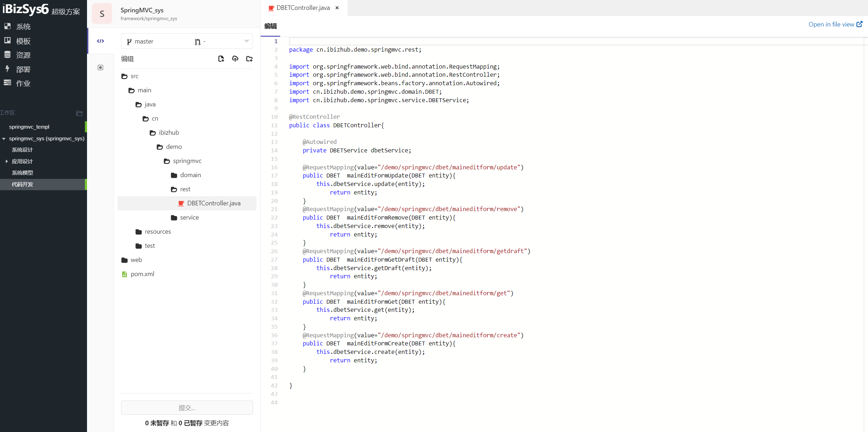This screenshot has height=432, width=868.
Task: Click the external link icon beside Open in file view
Action: point(860,24)
